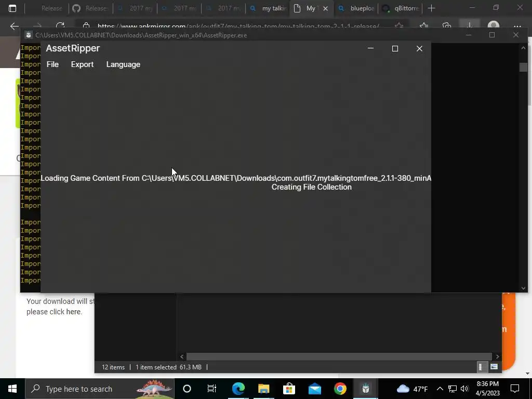The width and height of the screenshot is (532, 399).
Task: Click console scrollbar down arrow
Action: 523,288
